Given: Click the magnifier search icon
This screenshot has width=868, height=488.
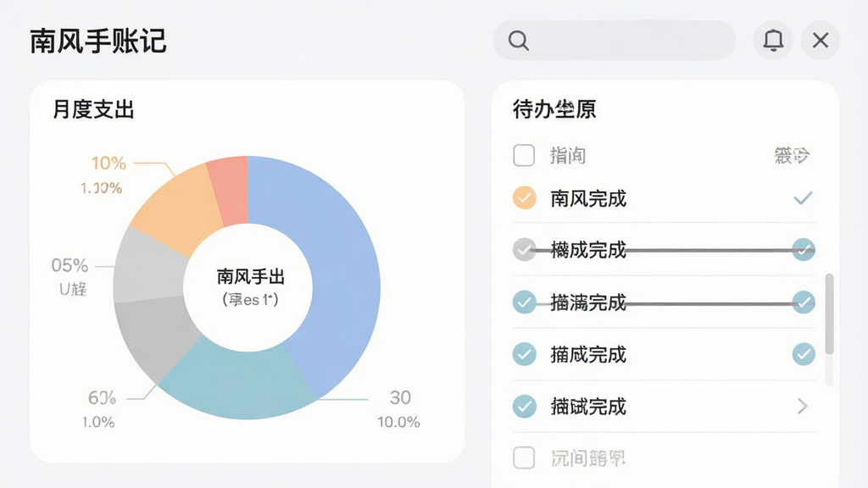Looking at the screenshot, I should coord(518,41).
